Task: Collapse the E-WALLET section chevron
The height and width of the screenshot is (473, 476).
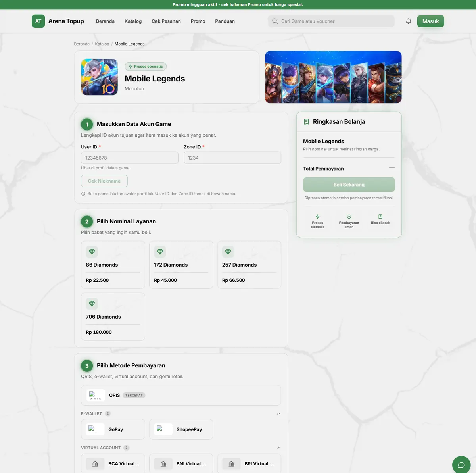Action: pyautogui.click(x=278, y=414)
